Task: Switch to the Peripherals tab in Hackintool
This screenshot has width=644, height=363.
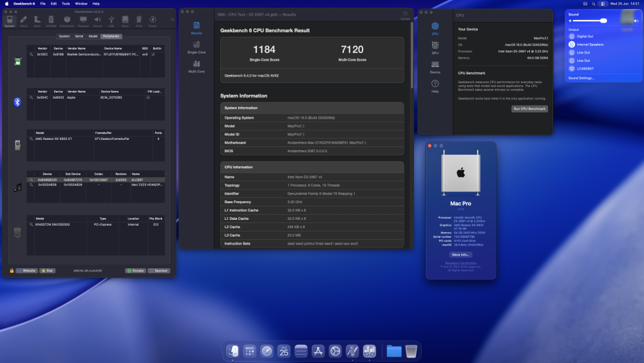Action: [111, 36]
